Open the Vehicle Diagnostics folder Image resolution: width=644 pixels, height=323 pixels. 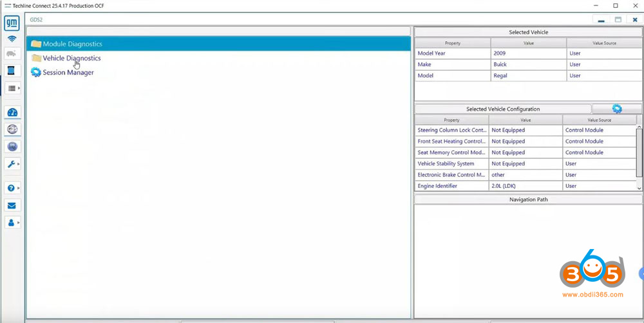[x=71, y=58]
